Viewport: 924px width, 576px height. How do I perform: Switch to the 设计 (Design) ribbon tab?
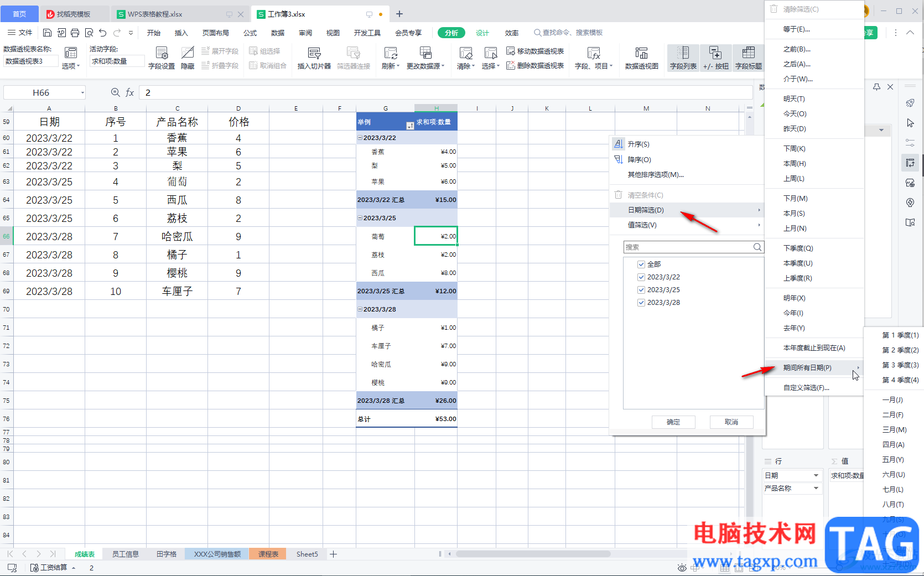[x=482, y=33]
